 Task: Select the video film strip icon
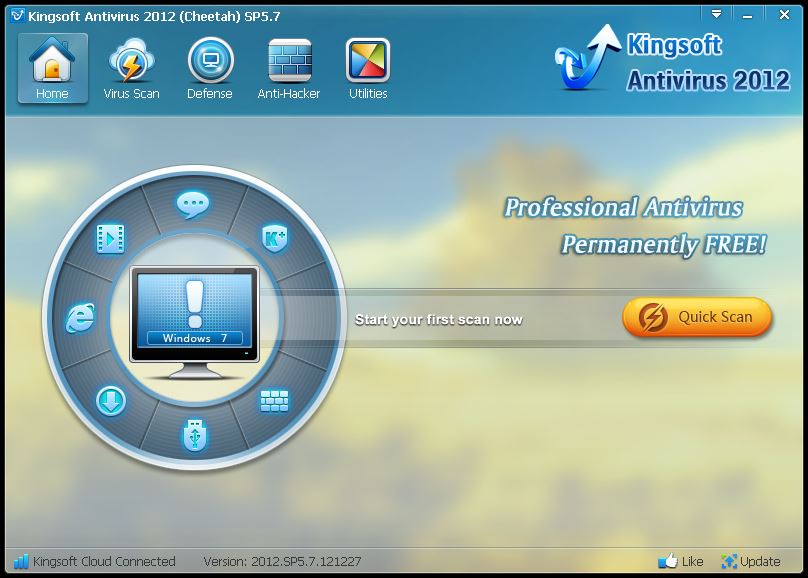(x=111, y=239)
